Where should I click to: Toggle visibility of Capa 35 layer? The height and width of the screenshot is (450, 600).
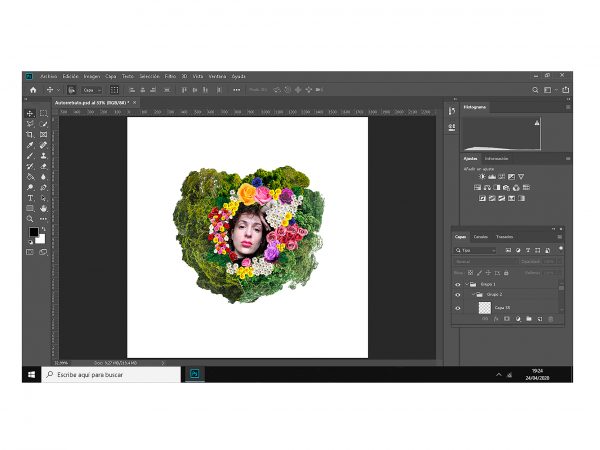pos(457,308)
